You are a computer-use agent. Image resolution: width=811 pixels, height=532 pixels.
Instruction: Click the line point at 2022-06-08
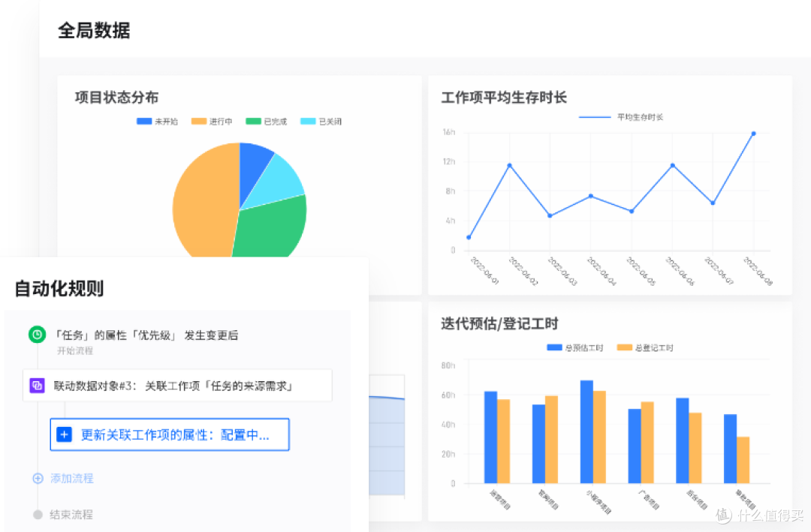tap(754, 134)
